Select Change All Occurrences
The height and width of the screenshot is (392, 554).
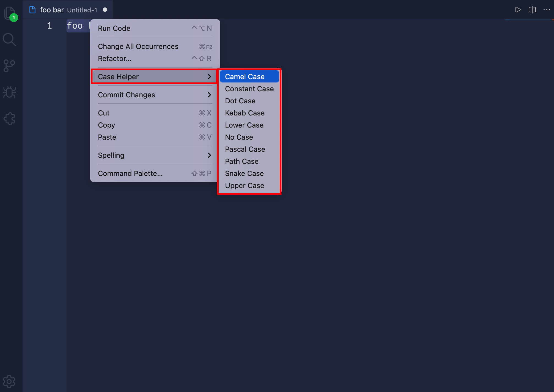pyautogui.click(x=138, y=46)
